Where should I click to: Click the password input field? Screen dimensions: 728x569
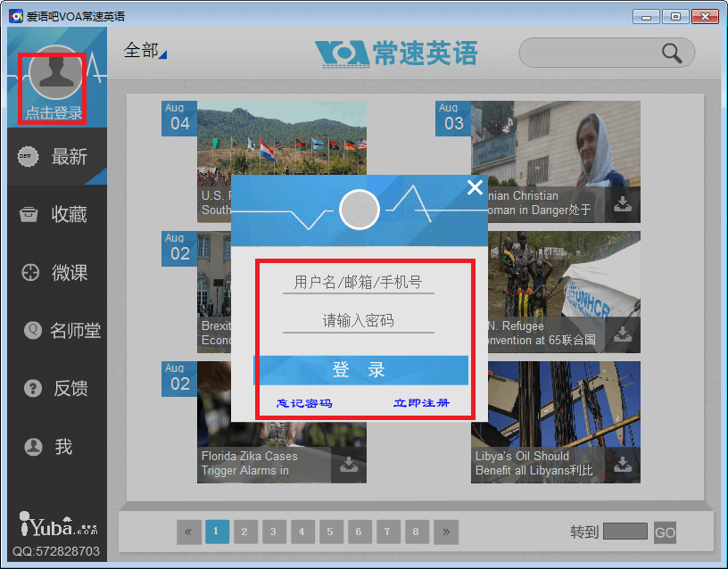[x=358, y=321]
